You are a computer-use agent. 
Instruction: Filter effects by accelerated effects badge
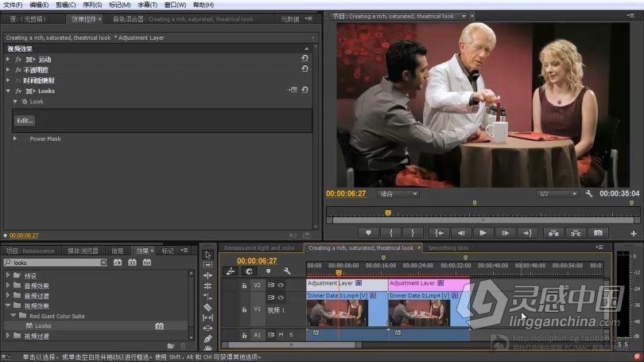tap(118, 263)
